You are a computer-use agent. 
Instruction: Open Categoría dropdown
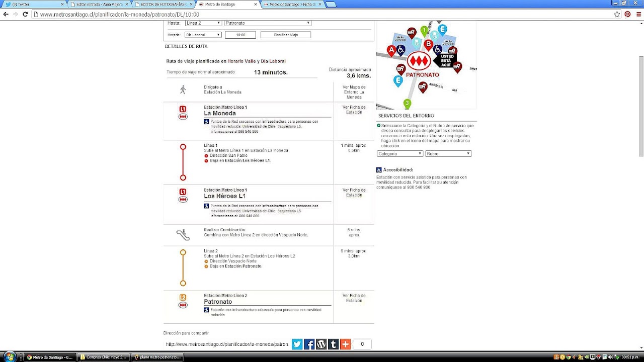pos(400,154)
